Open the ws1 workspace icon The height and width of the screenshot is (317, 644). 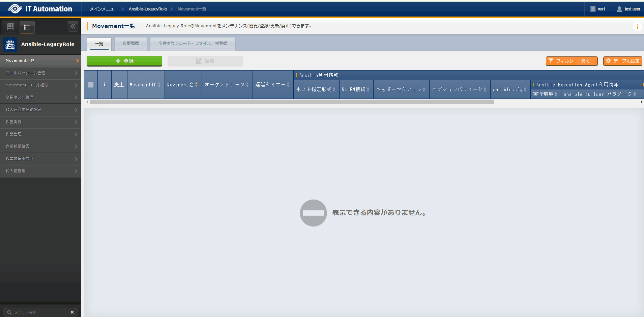point(592,9)
